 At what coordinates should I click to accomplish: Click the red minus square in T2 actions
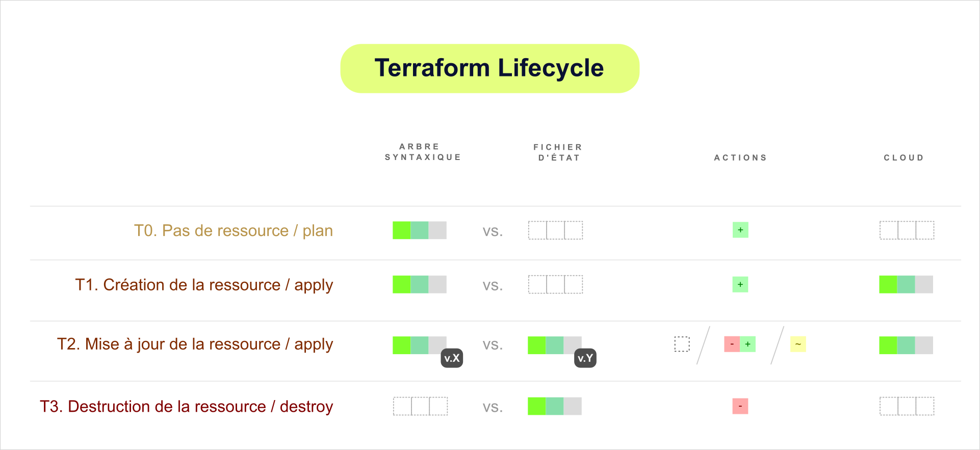click(732, 345)
